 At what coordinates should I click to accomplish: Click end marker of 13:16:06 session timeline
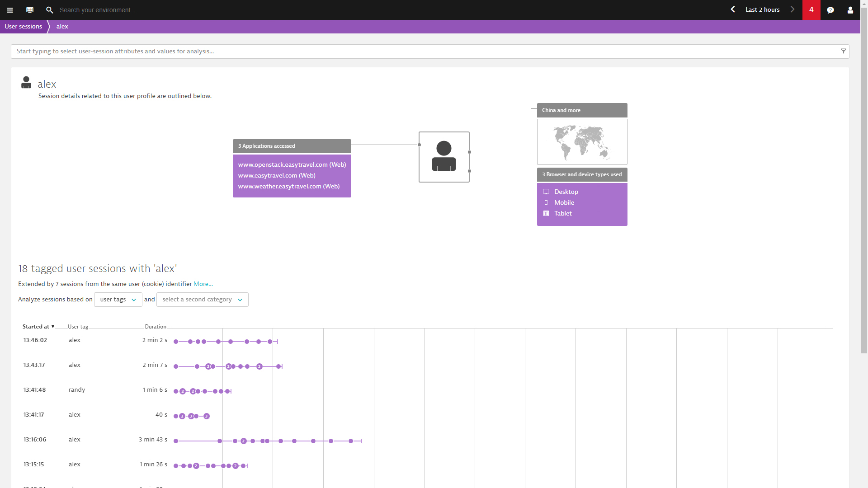[361, 441]
